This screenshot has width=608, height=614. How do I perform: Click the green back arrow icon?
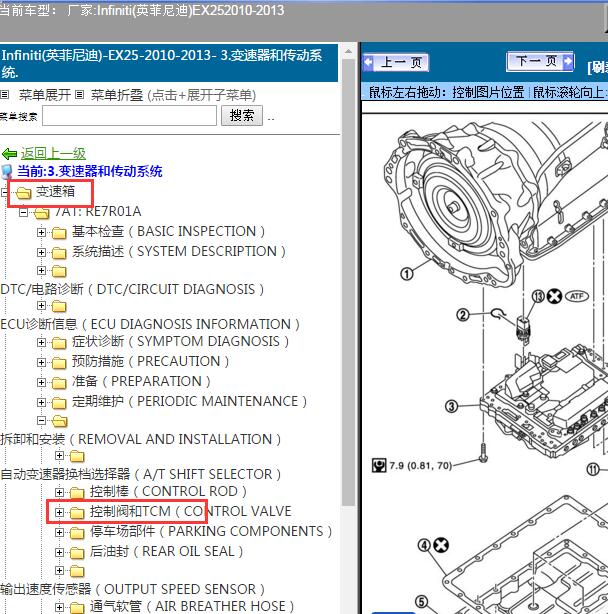pos(9,154)
